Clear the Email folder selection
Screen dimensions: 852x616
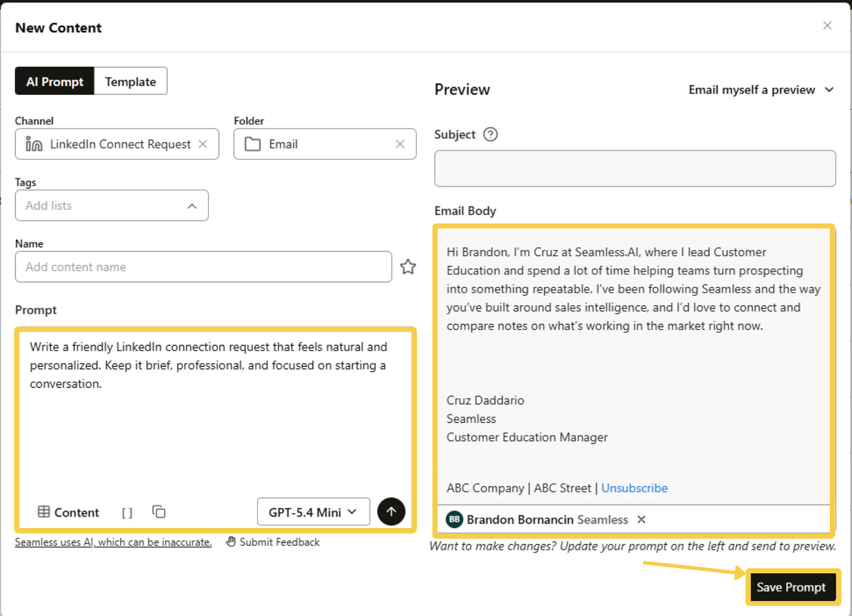coord(400,144)
